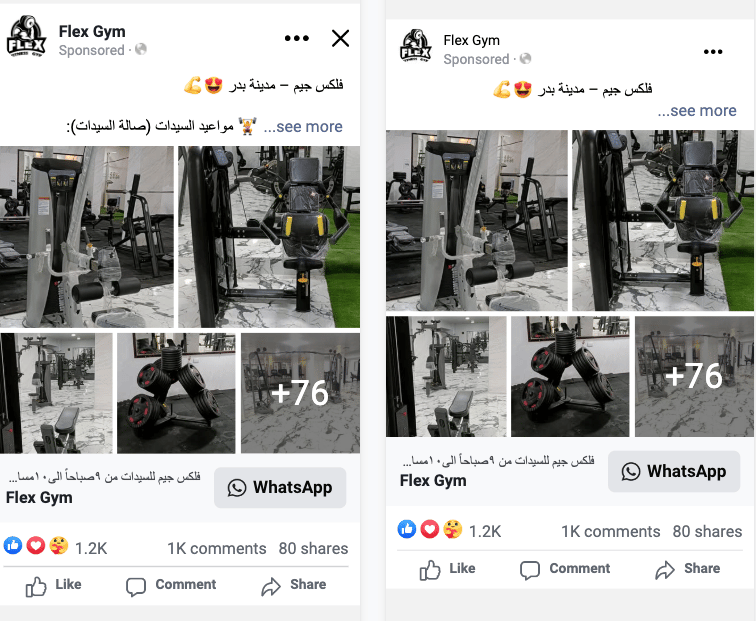This screenshot has width=756, height=621.
Task: Click WhatsApp button on right ad
Action: click(674, 471)
